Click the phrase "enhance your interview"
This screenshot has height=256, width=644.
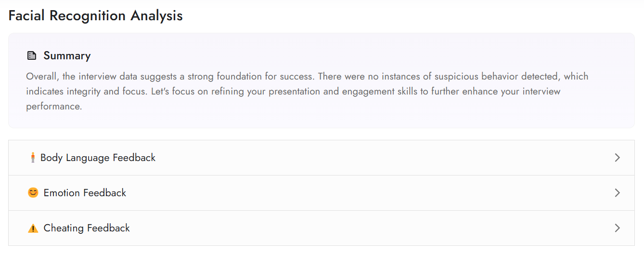(x=512, y=92)
